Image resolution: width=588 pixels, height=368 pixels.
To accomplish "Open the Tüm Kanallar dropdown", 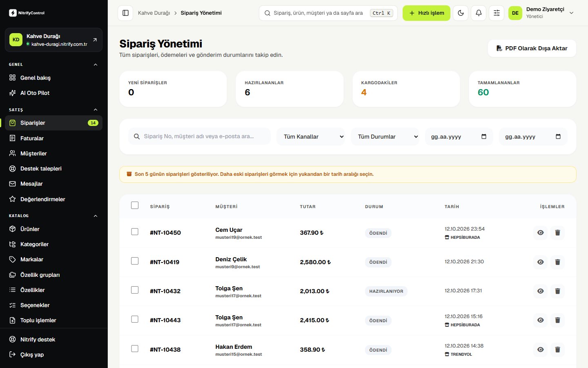I will click(x=311, y=137).
